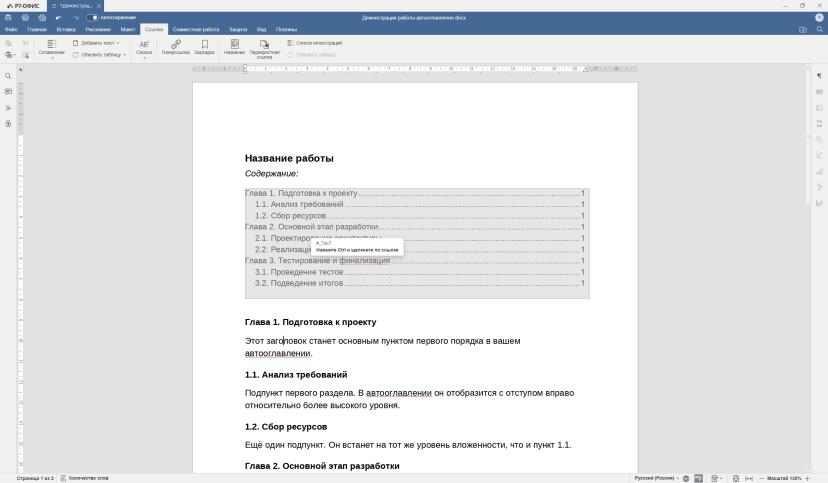Screen dimensions: 828x483
Task: Click Список иллюстраций button
Action: [x=315, y=43]
